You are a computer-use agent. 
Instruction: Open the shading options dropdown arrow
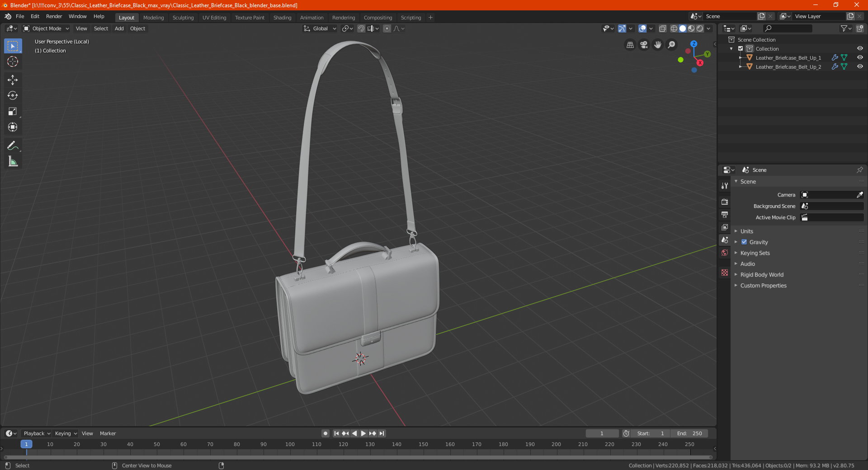point(708,28)
